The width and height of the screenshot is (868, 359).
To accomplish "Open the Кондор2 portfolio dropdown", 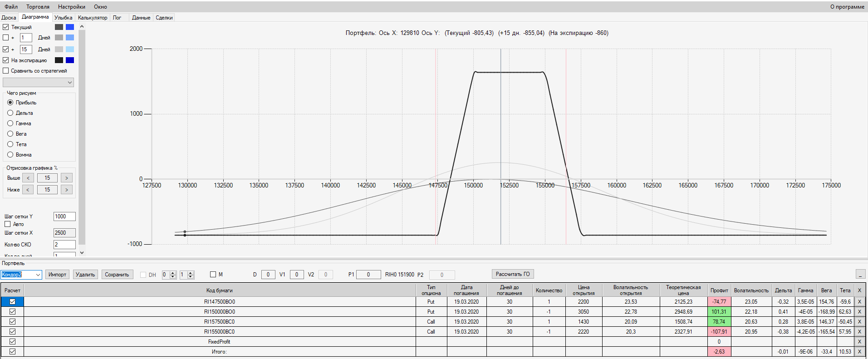I will click(21, 275).
